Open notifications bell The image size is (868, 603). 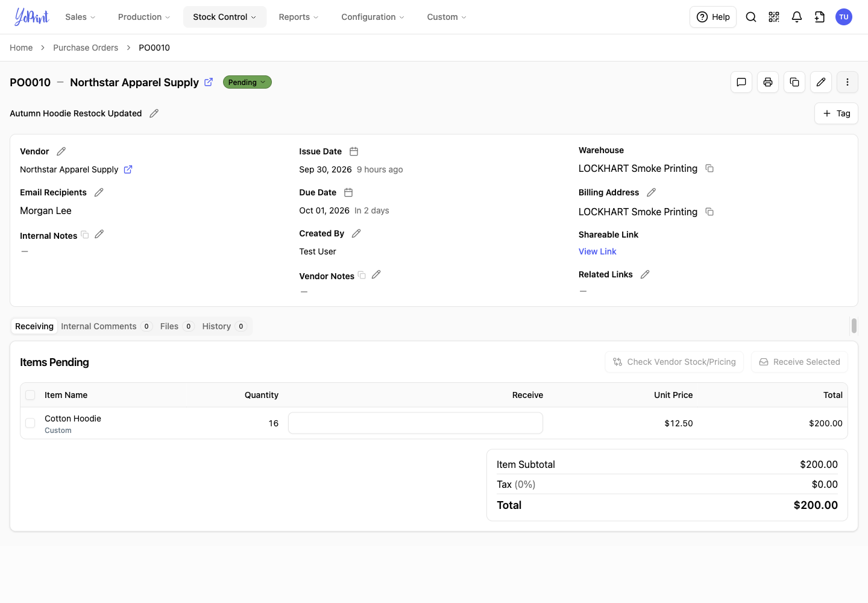[x=797, y=17]
